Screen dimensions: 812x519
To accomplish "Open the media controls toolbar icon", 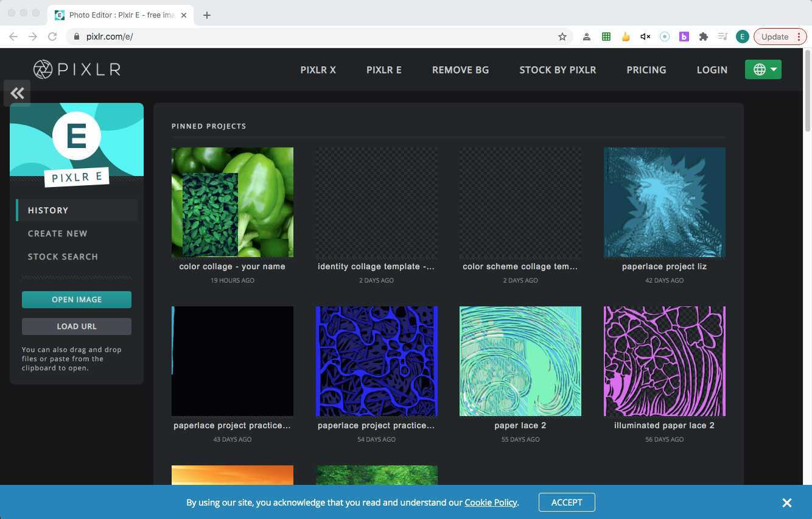I will 723,37.
